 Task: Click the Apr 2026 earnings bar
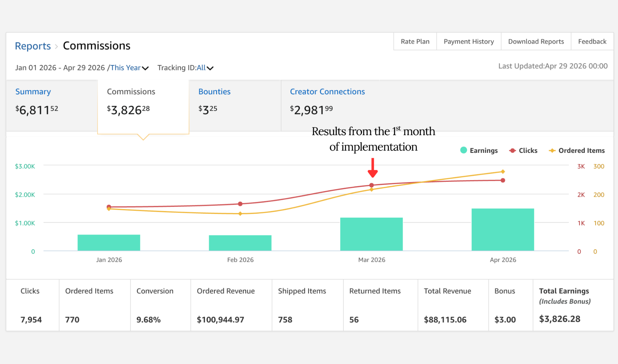click(x=503, y=229)
